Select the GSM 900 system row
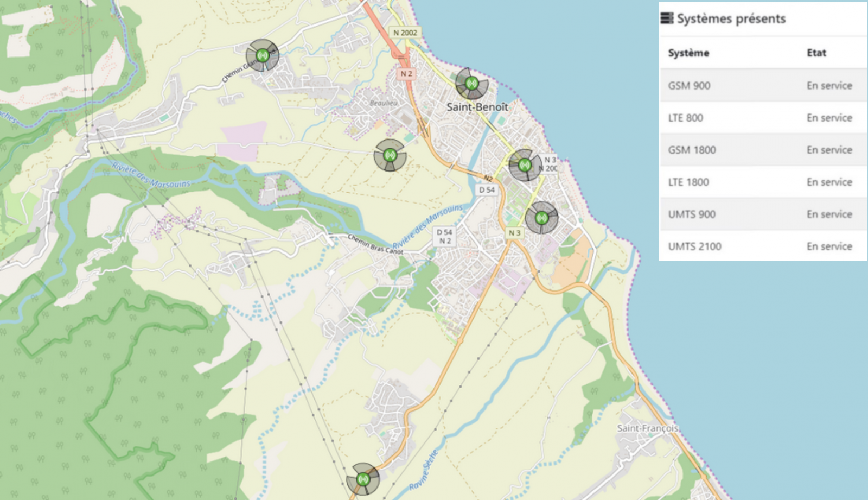Viewport: 868px width, 500px height. coord(762,86)
